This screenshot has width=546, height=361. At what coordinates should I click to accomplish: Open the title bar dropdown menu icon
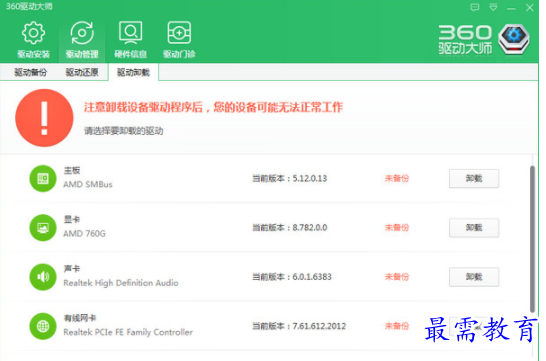(x=493, y=7)
